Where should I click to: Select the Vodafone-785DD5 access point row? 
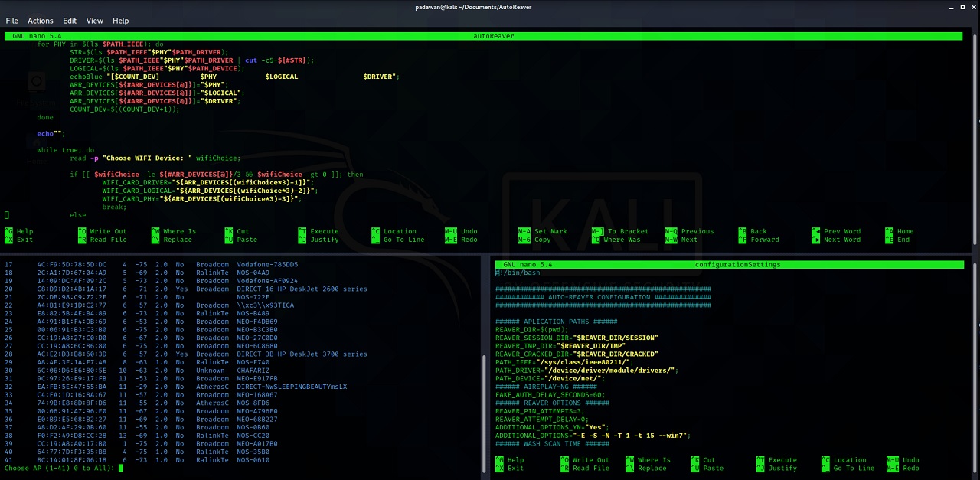[152, 264]
